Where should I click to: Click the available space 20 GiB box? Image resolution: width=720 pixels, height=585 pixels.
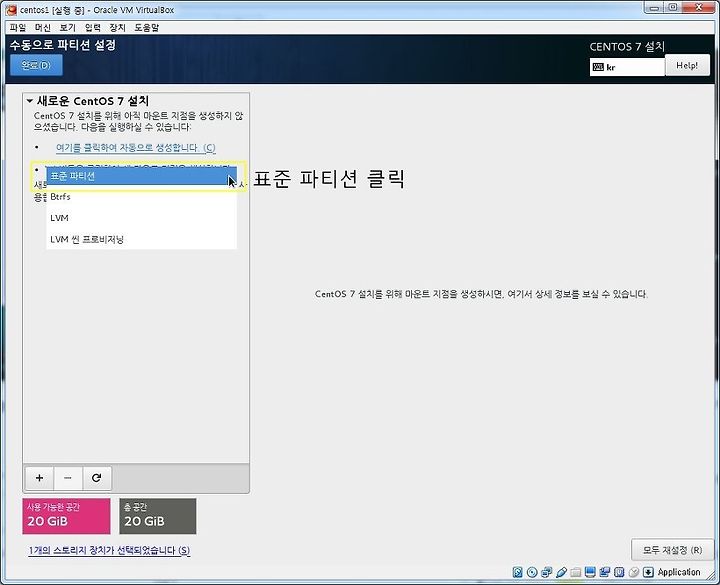[66, 516]
